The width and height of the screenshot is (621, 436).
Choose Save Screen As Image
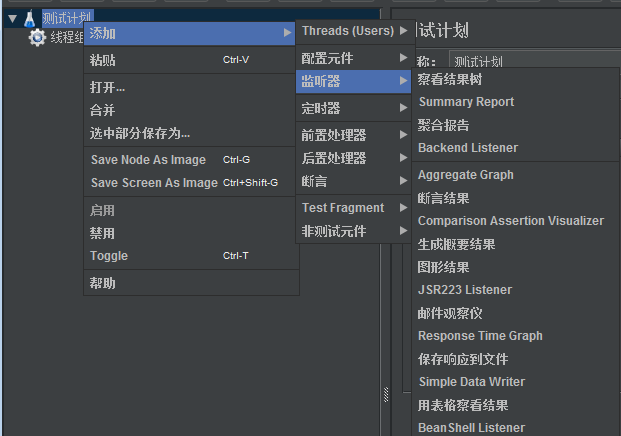189,183
